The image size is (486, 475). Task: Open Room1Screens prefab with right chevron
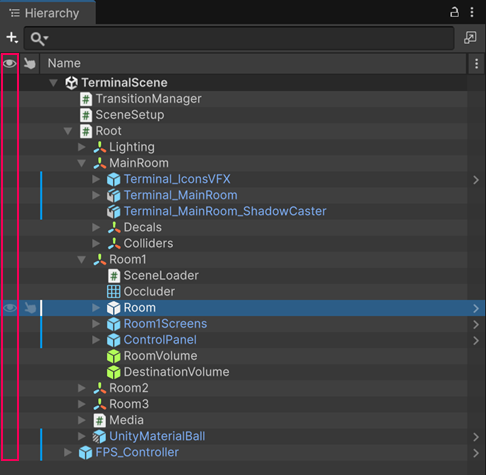[476, 325]
